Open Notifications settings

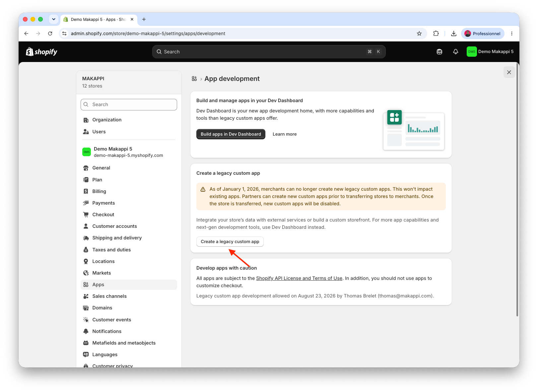coord(129,331)
